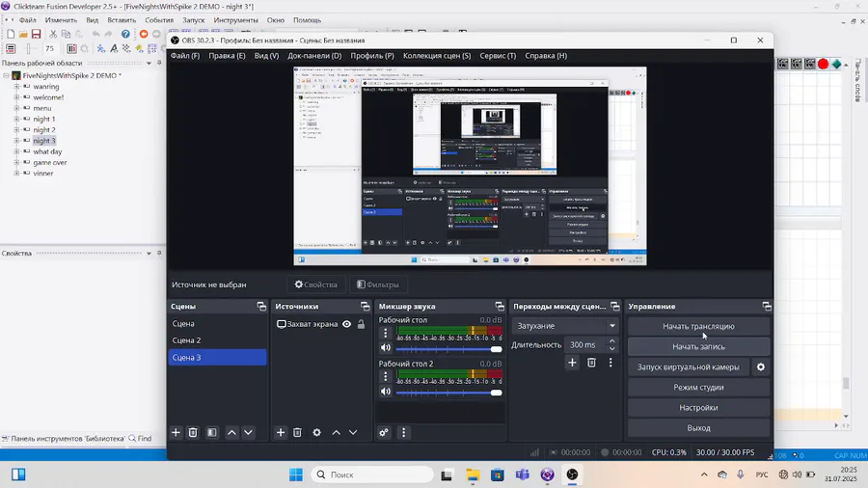Open OBS Настройки button

click(698, 408)
